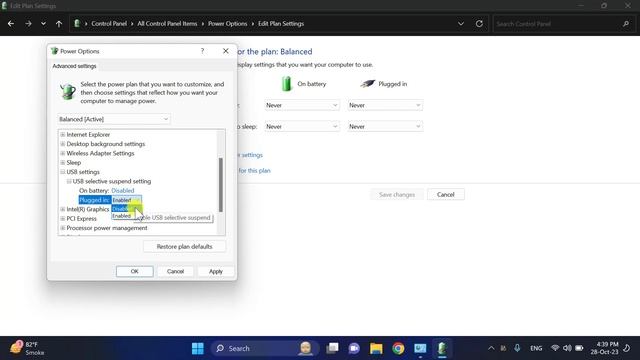Open the address bar history dropdown
This screenshot has height=360, width=640.
[461, 24]
